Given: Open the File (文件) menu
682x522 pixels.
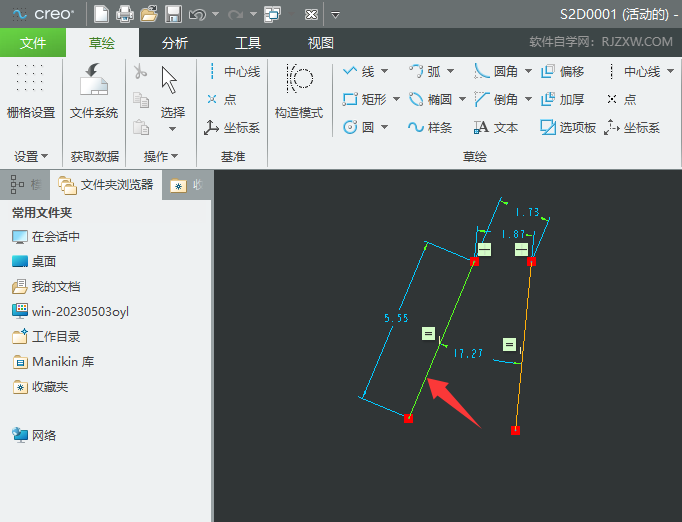Looking at the screenshot, I should pyautogui.click(x=33, y=43).
